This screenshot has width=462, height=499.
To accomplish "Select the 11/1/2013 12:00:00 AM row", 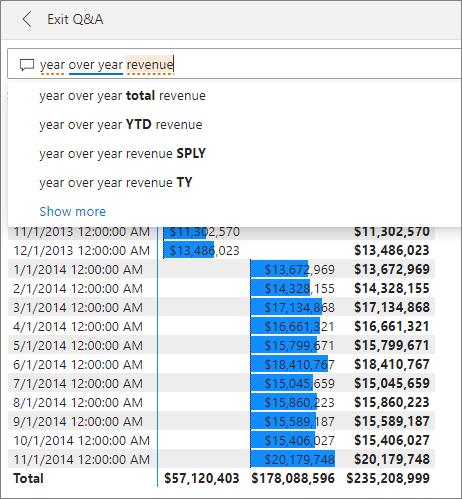I will tap(221, 231).
